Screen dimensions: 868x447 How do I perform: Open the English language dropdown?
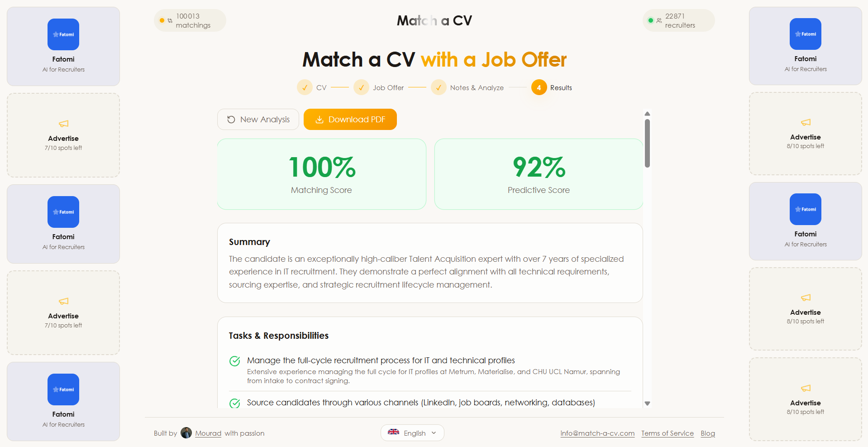(412, 433)
